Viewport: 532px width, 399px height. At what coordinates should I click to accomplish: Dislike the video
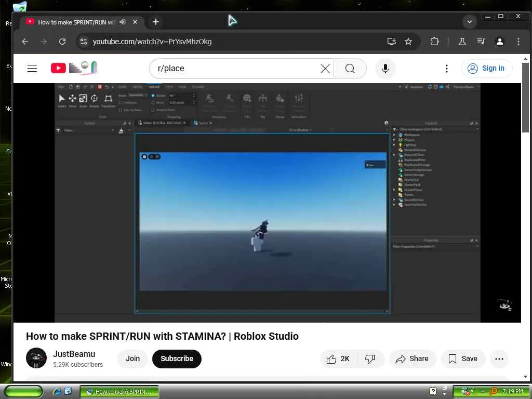tap(370, 358)
